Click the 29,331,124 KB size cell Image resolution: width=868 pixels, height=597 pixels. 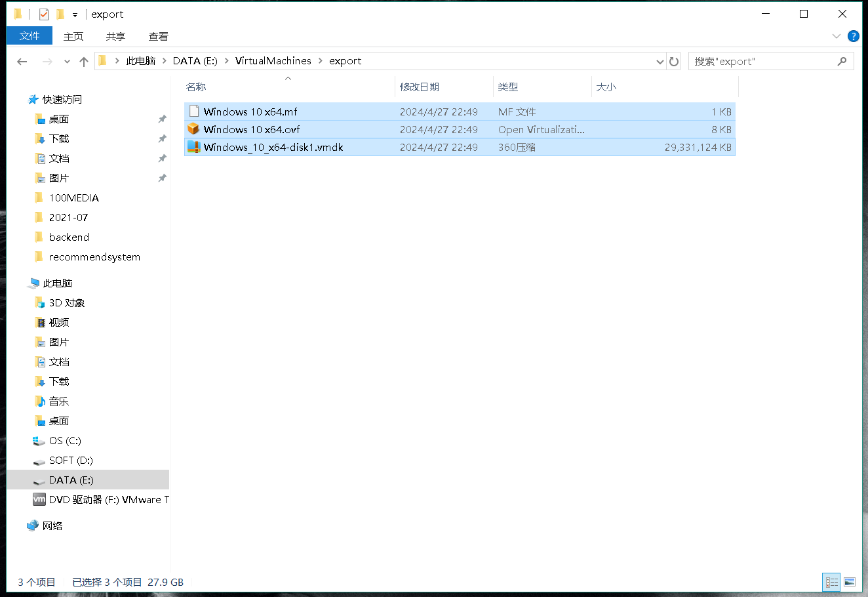pyautogui.click(x=698, y=147)
